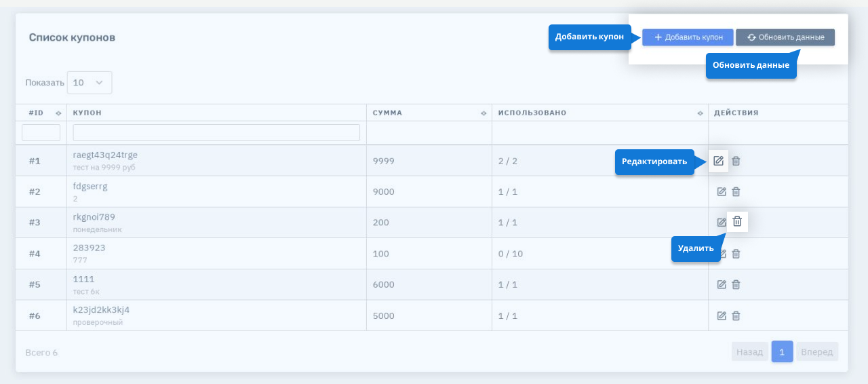Click edit icon for coupon #2
This screenshot has width=868, height=384.
[722, 192]
